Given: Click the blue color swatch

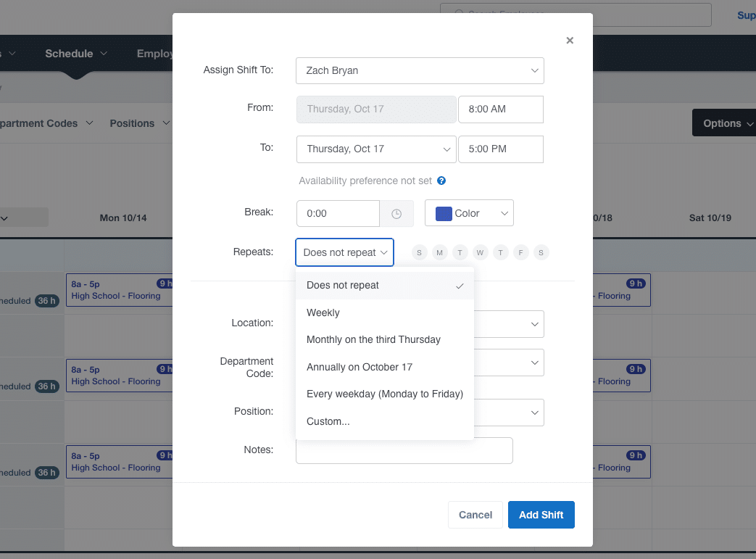Looking at the screenshot, I should (x=444, y=214).
